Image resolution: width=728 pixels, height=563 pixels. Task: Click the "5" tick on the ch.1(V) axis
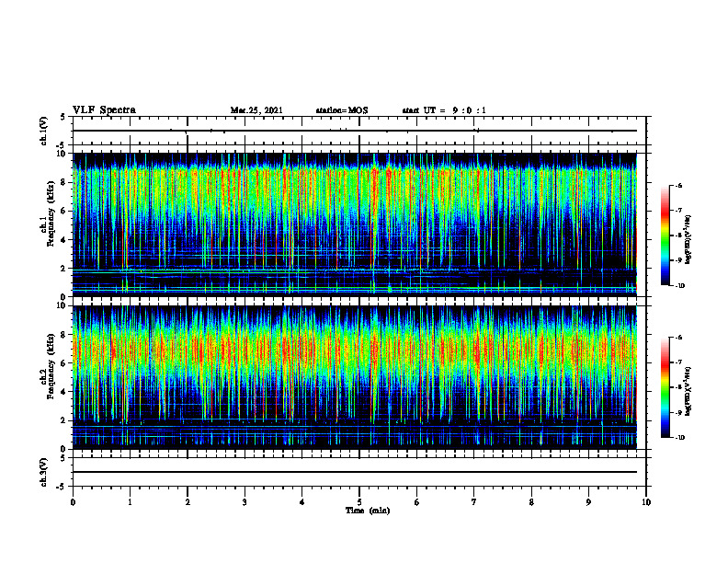click(x=63, y=117)
